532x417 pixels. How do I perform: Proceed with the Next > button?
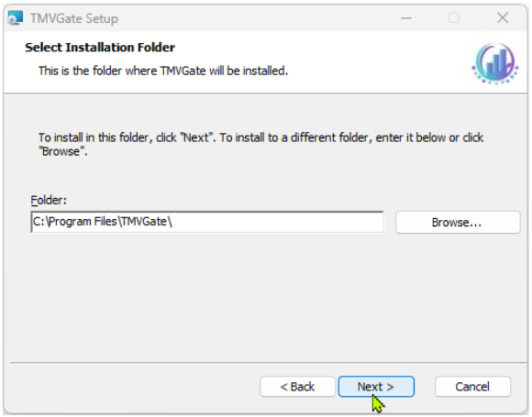click(376, 387)
